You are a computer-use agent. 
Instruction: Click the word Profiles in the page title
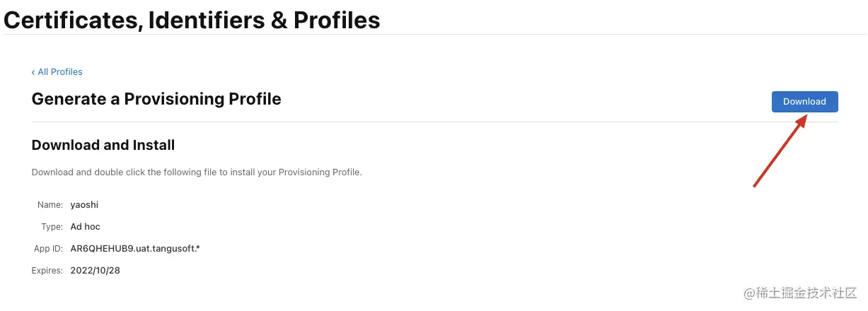(337, 20)
